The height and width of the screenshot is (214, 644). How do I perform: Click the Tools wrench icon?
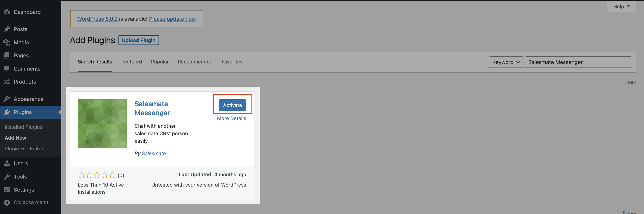(7, 176)
